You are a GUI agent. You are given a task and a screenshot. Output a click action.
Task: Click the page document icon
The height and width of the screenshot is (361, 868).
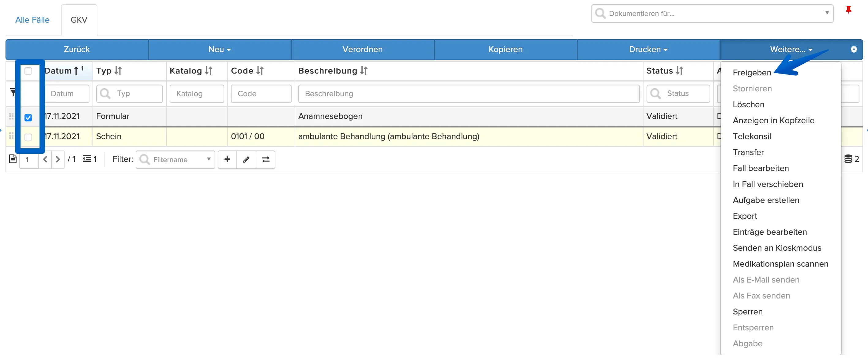click(13, 159)
